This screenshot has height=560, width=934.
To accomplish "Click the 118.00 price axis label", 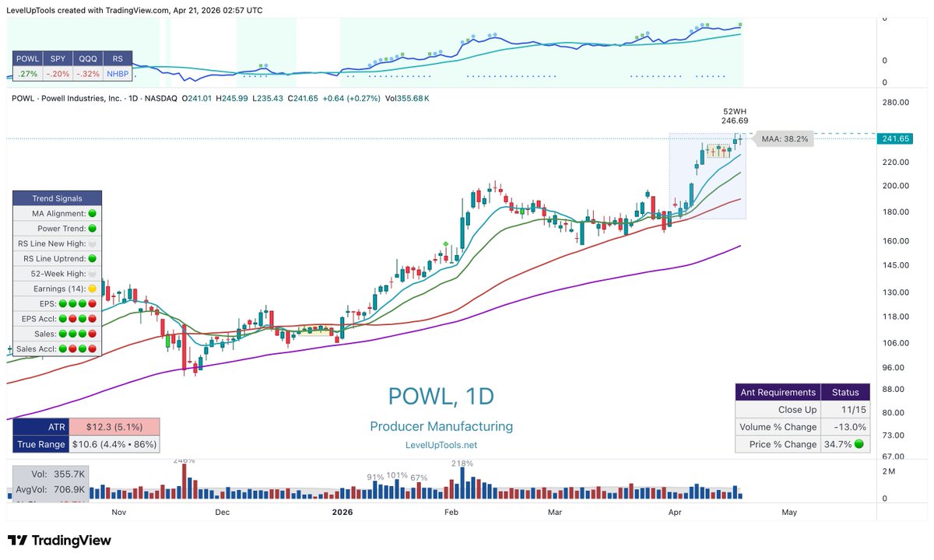I will (896, 317).
